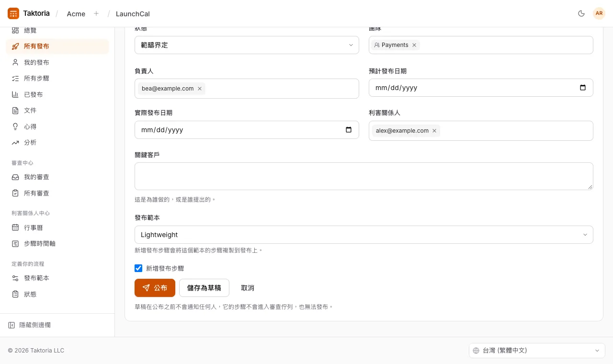613x364 pixels.
Task: Remove bea@example.com from 負責人
Action: pyautogui.click(x=200, y=89)
